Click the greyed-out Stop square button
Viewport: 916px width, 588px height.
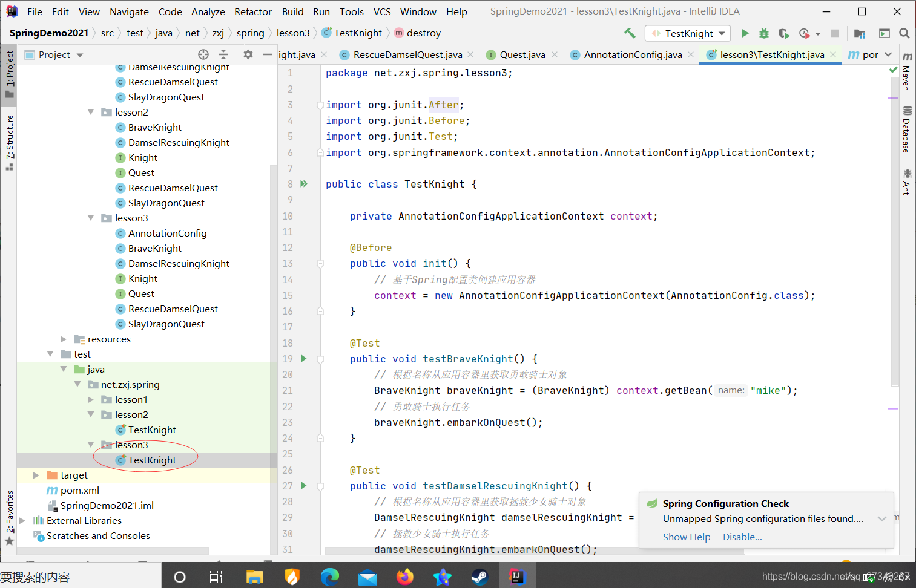click(x=835, y=33)
